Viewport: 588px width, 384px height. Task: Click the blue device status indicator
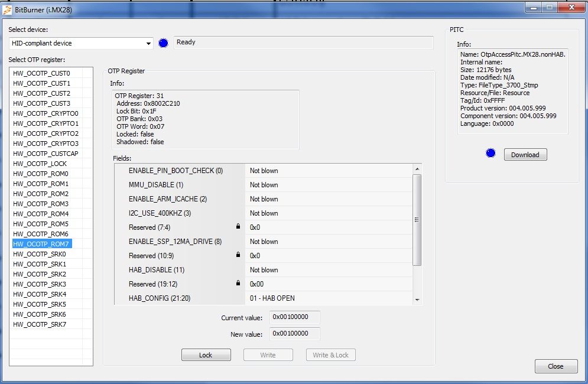point(163,43)
